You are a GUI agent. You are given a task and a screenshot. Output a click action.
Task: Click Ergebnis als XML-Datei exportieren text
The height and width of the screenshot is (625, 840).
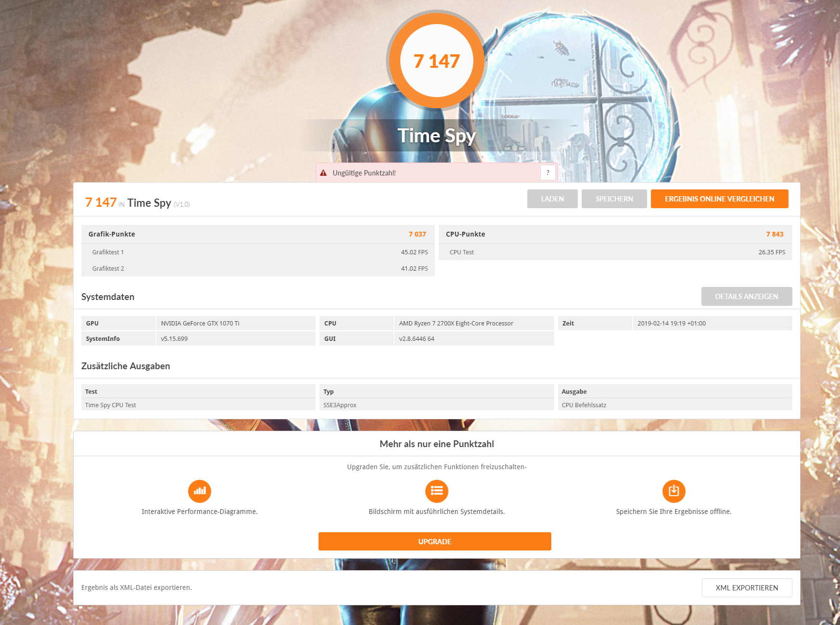[x=137, y=587]
